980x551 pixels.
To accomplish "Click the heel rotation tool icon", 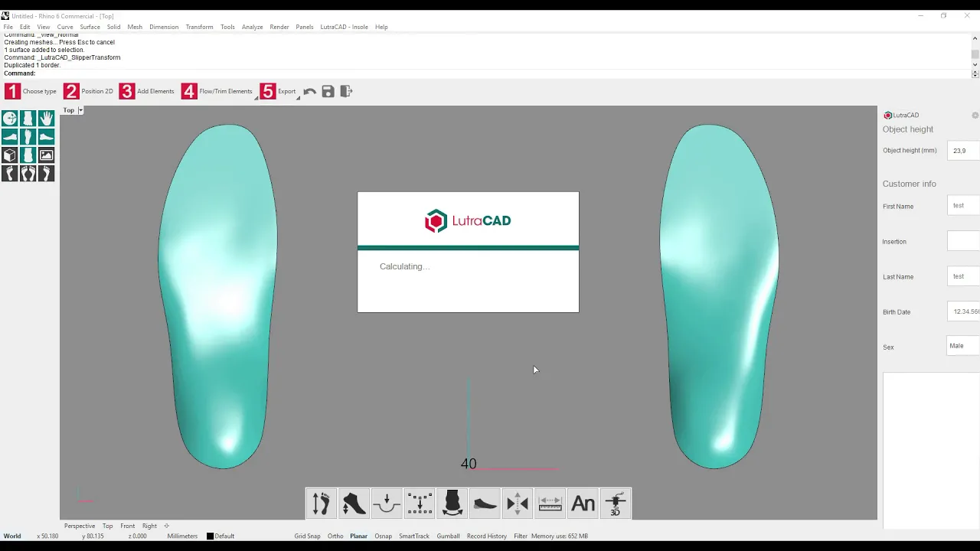I will [x=452, y=504].
